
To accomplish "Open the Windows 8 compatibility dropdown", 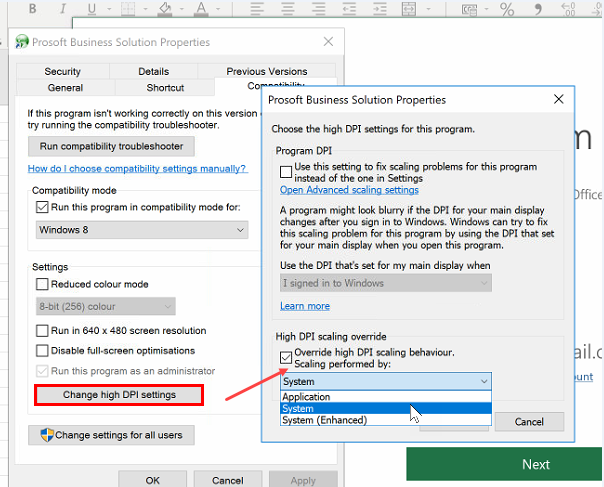I will pos(142,230).
